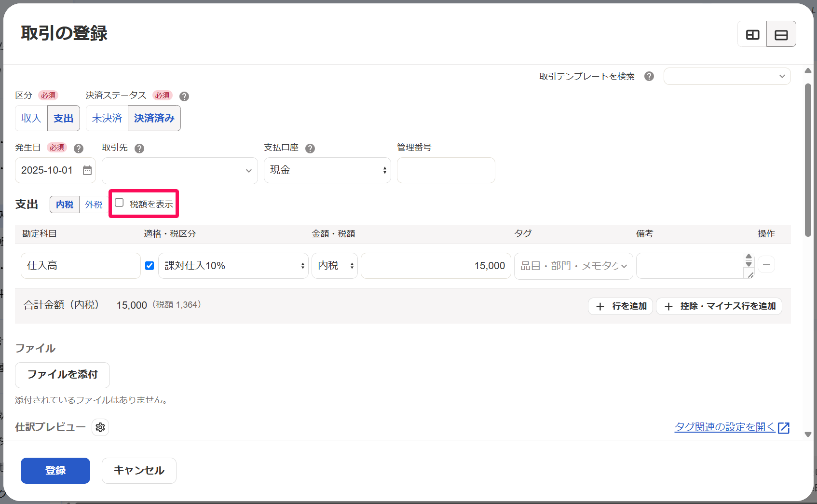Open 仕訳プレビュー settings gear

[100, 427]
